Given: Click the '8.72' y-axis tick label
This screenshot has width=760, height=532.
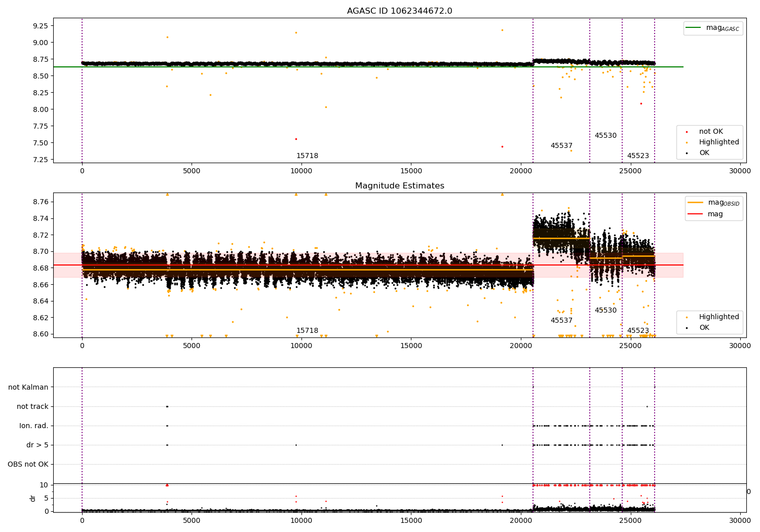Looking at the screenshot, I should [41, 235].
